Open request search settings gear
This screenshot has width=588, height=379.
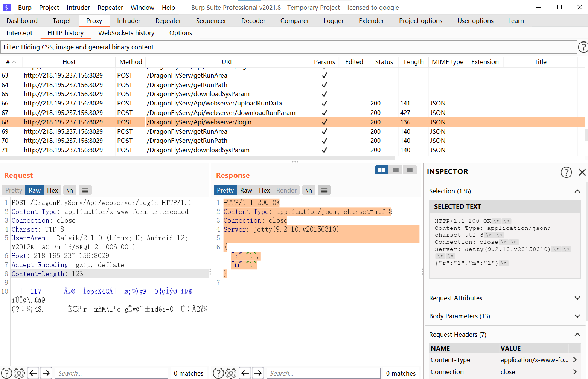click(x=19, y=373)
